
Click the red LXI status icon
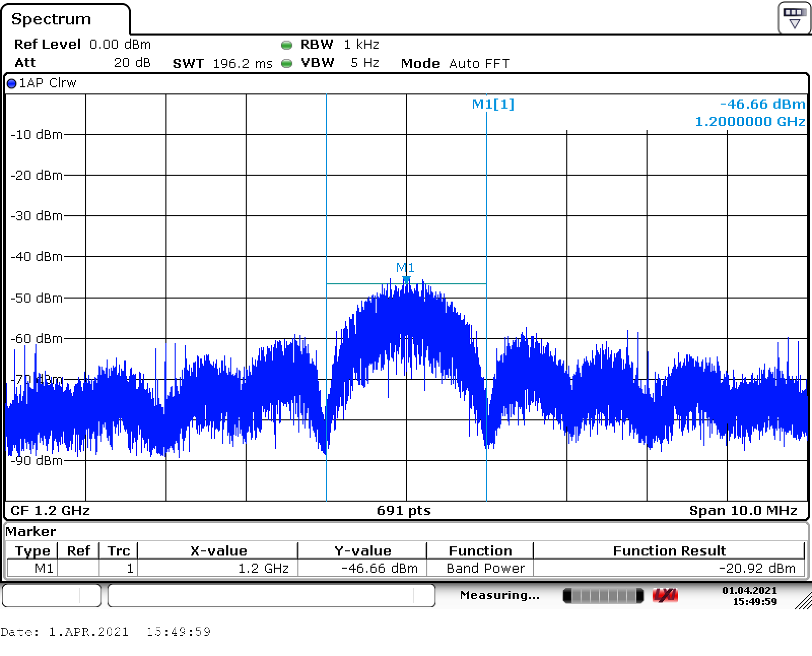(x=665, y=596)
